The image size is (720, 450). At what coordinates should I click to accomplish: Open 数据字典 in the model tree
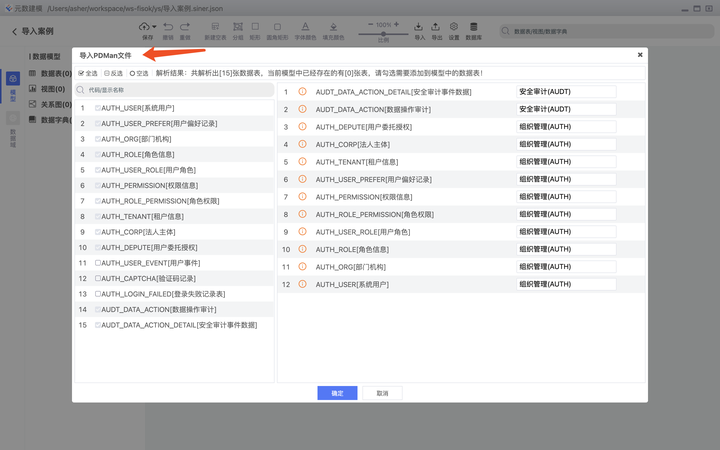51,120
